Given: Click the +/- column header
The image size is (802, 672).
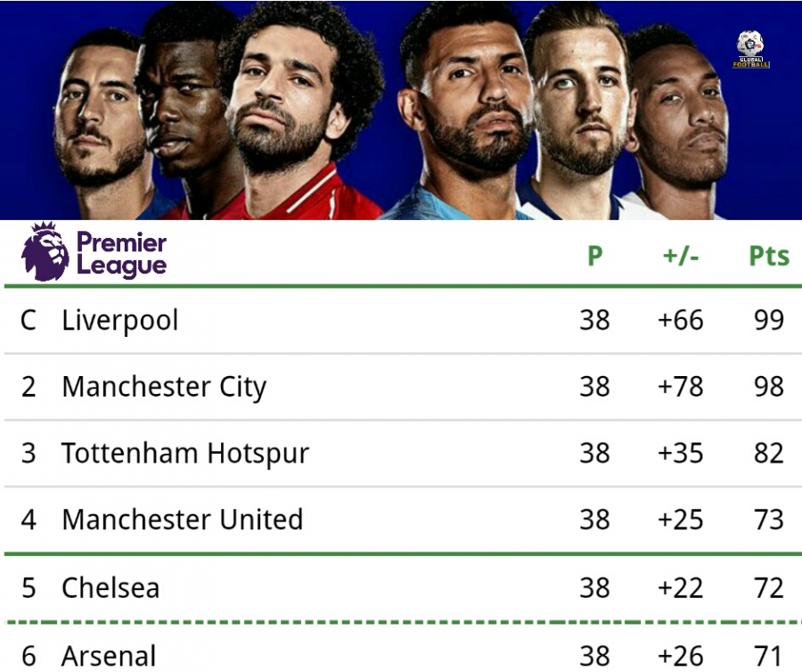Looking at the screenshot, I should [x=681, y=257].
